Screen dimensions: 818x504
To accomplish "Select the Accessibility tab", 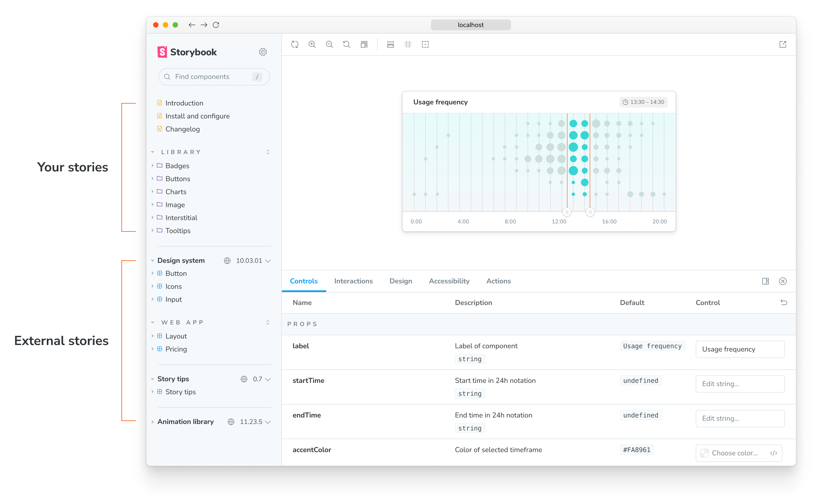I will point(449,281).
